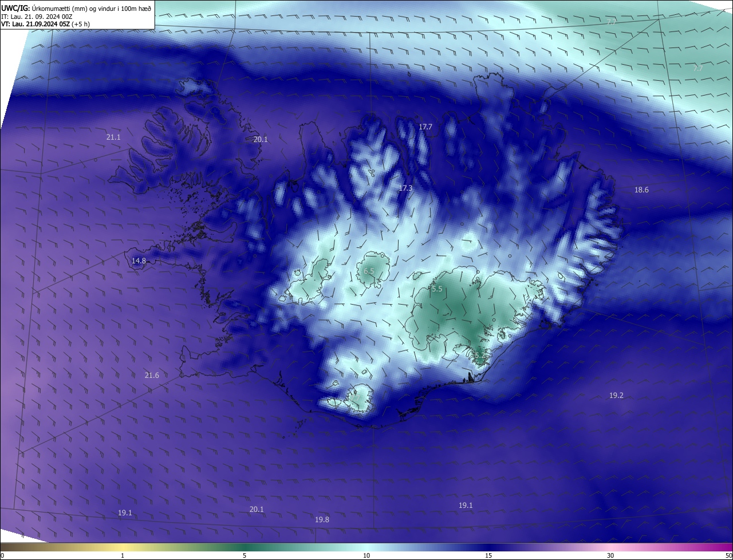
Task: Click the 21.6 value label on the map
Action: (152, 376)
